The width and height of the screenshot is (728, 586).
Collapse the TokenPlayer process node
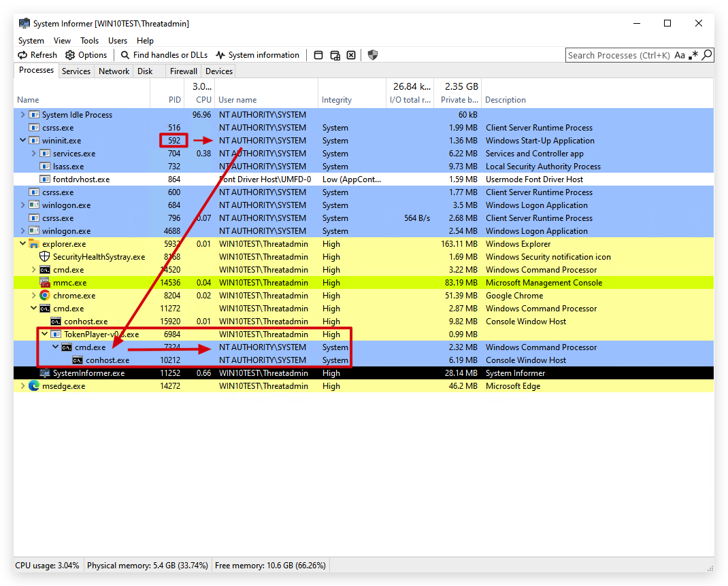pyautogui.click(x=45, y=334)
